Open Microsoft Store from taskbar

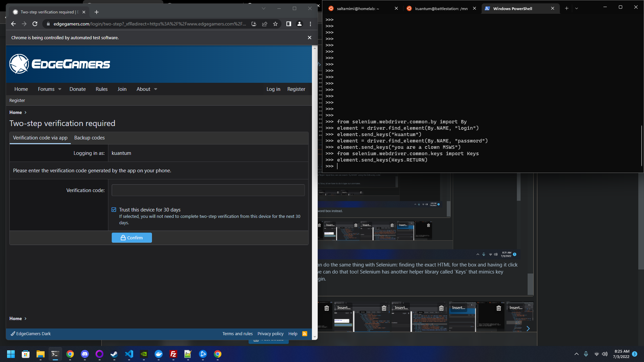25,354
